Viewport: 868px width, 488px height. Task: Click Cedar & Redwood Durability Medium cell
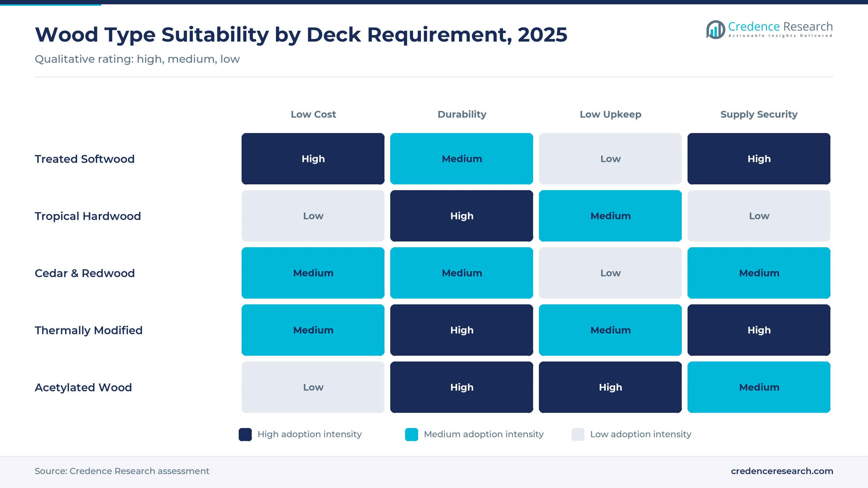tap(462, 273)
